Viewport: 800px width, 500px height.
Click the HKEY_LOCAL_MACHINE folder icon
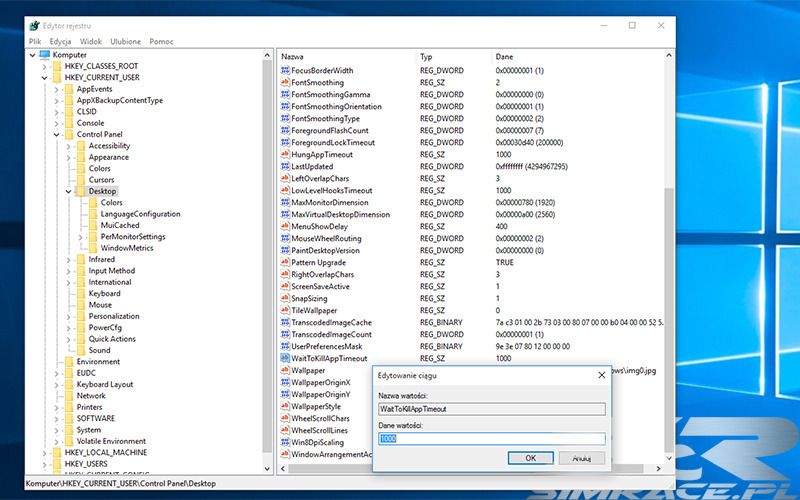pos(56,453)
